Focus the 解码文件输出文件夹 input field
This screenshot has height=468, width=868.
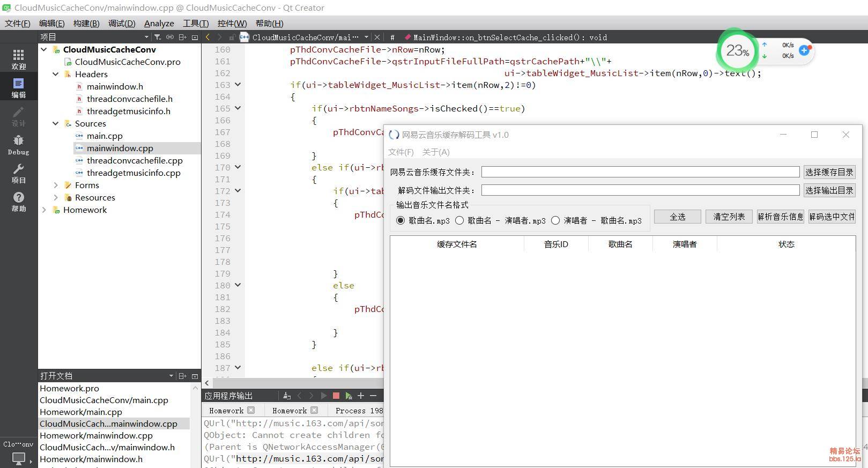640,190
